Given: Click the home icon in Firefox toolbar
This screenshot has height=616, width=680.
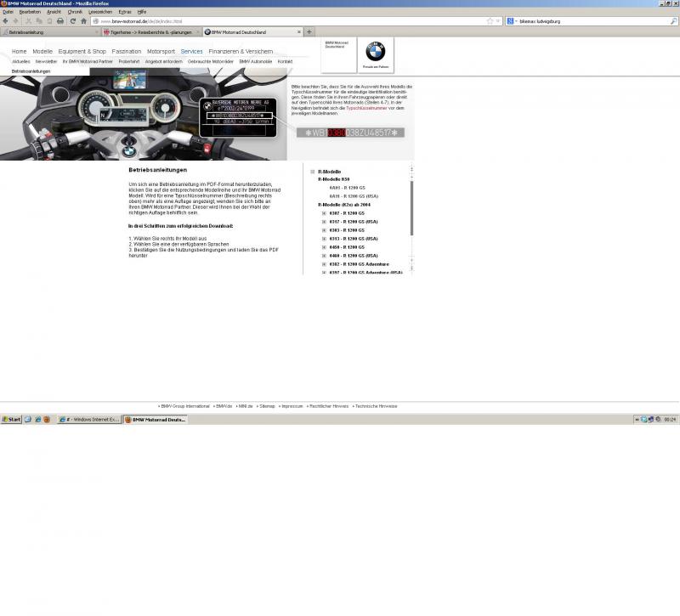Looking at the screenshot, I should pyautogui.click(x=83, y=20).
